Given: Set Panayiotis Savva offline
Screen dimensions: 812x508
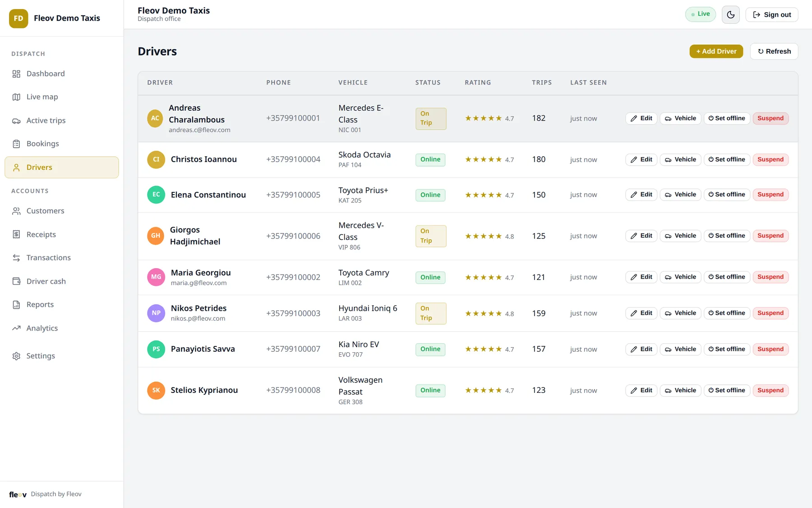Looking at the screenshot, I should [727, 349].
